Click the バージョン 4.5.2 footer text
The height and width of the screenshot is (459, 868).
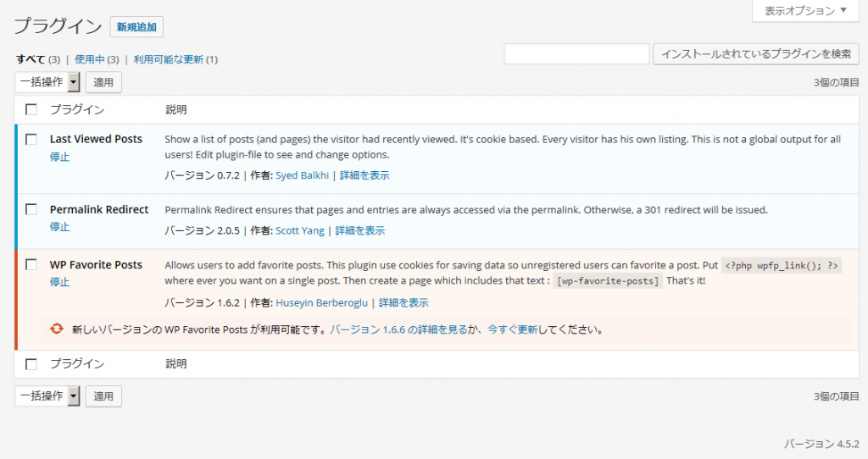[x=821, y=444]
